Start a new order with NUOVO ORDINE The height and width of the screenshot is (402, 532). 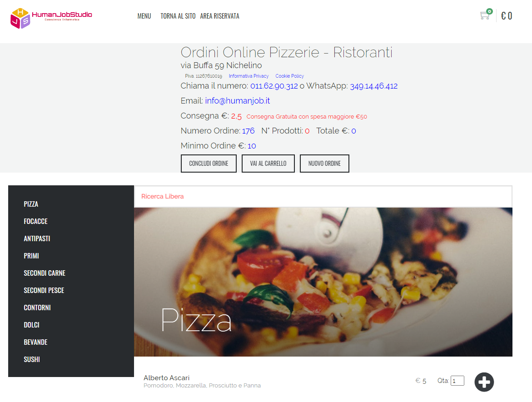[324, 164]
